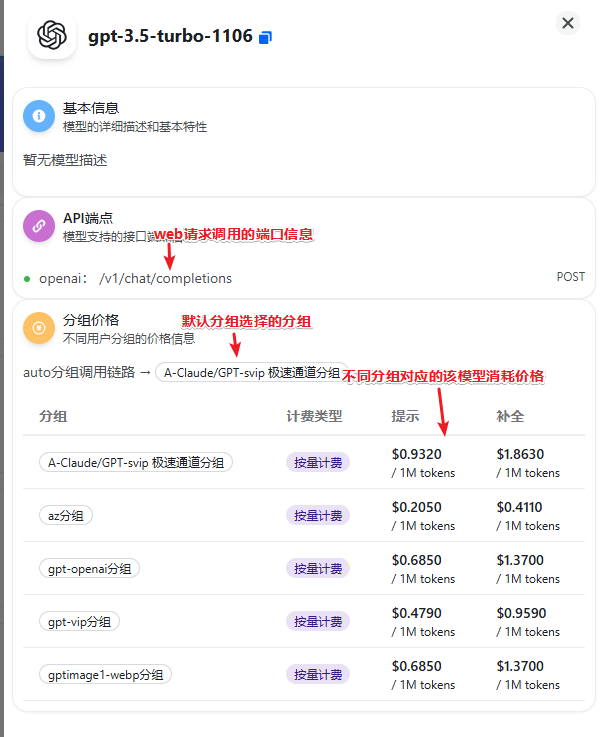Select $0.6850 price in gpt-openai分组 row

pyautogui.click(x=416, y=560)
